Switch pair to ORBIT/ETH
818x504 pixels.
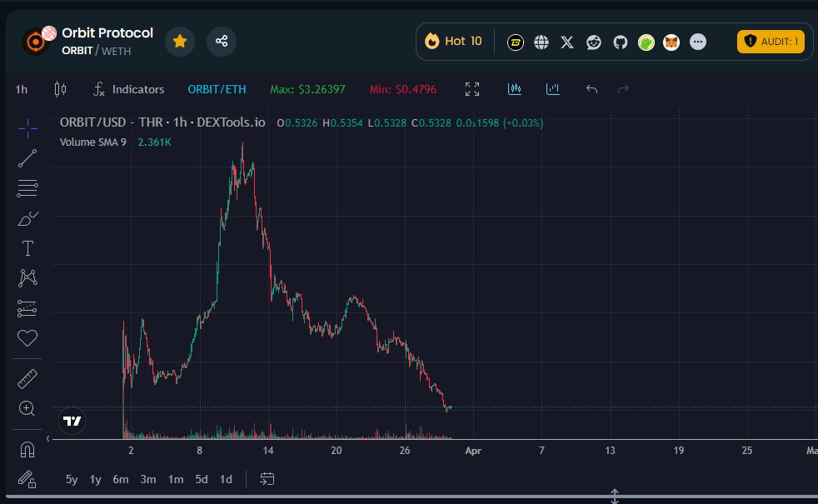217,89
